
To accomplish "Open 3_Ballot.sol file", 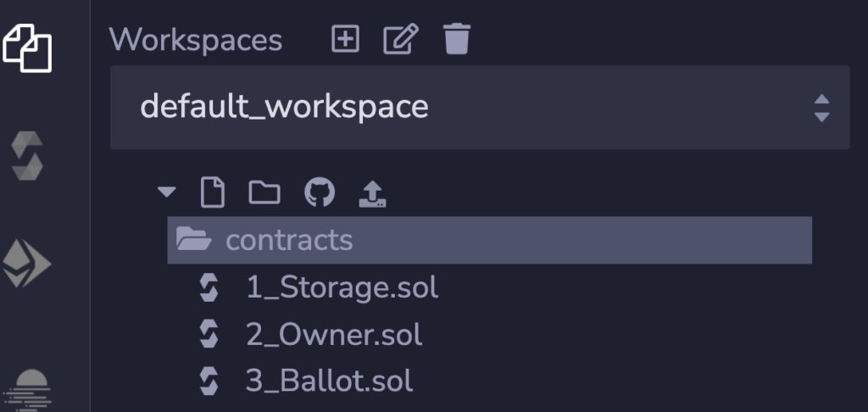I will tap(330, 381).
